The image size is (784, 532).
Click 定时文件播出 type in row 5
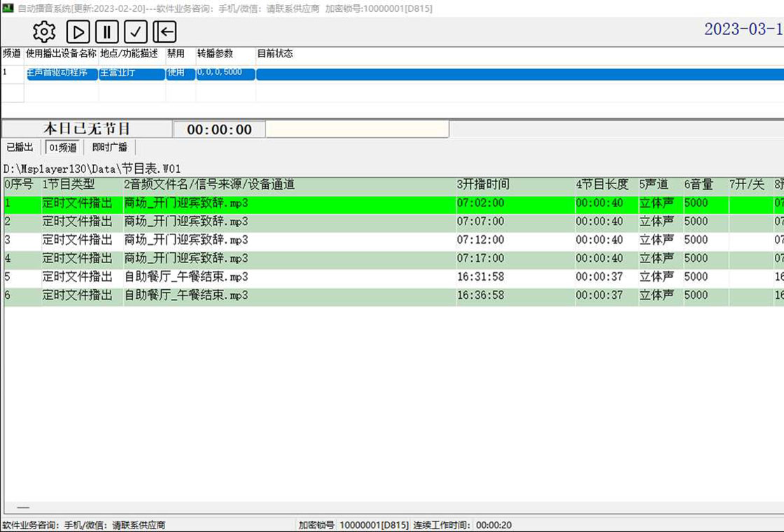point(77,277)
